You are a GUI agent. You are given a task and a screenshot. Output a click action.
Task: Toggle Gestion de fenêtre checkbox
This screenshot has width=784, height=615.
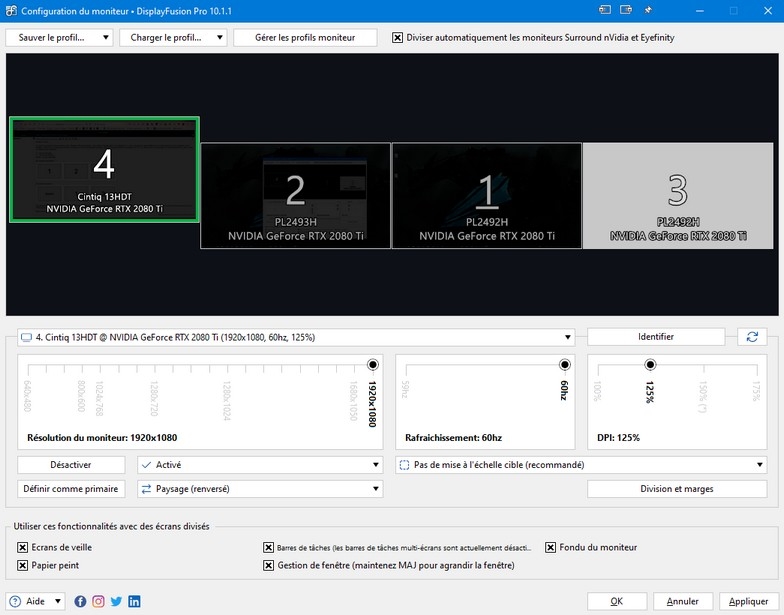268,566
